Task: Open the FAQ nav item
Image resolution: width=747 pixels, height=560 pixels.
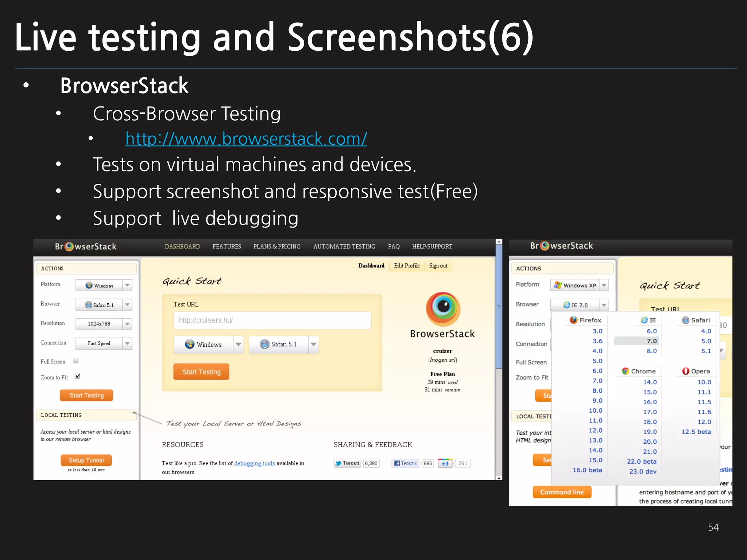Action: pos(394,246)
